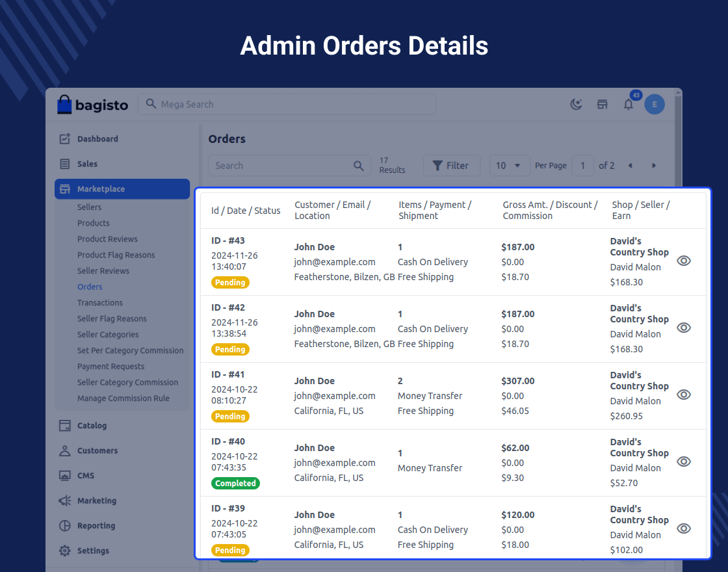
Task: Click Id / Date / Status column header
Action: (246, 211)
